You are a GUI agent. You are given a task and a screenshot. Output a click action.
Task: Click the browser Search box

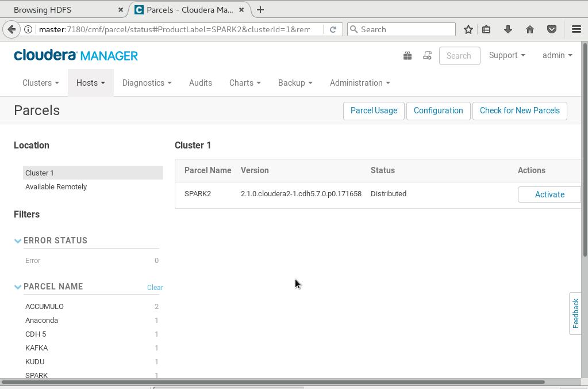pyautogui.click(x=401, y=29)
